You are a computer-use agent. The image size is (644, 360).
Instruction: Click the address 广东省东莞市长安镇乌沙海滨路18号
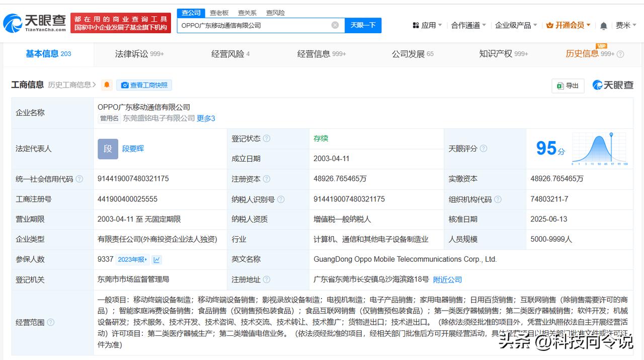(371, 279)
